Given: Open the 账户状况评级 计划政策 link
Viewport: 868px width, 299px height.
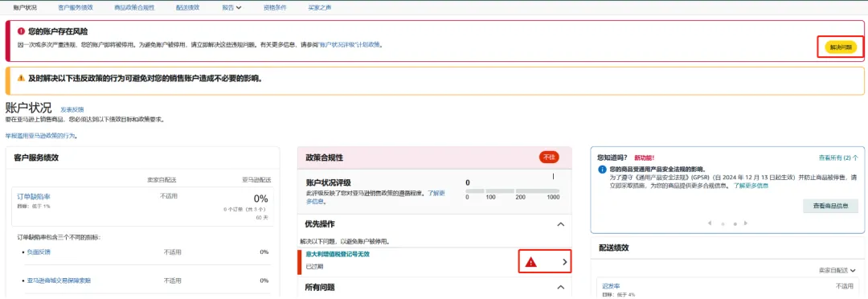Looking at the screenshot, I should click(349, 44).
